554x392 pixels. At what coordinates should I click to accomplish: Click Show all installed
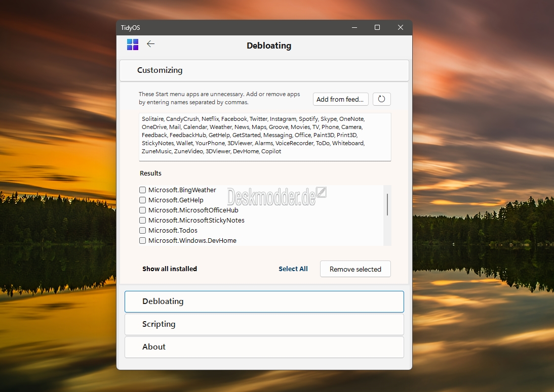(170, 269)
